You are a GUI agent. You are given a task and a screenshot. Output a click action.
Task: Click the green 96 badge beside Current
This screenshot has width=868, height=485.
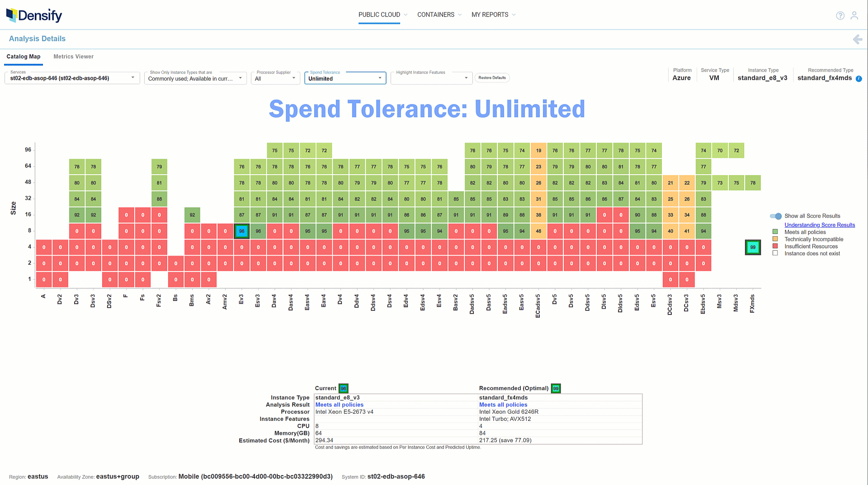tap(344, 388)
